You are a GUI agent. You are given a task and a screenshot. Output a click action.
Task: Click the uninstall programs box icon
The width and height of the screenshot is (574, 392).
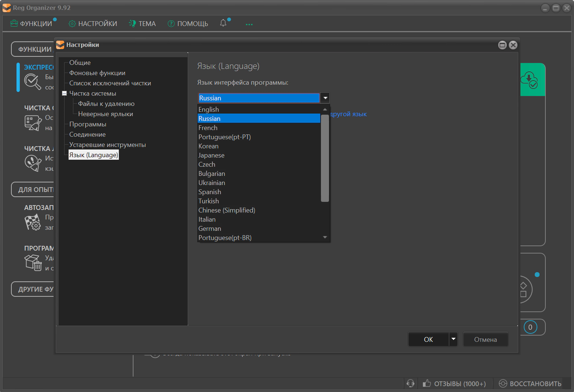click(33, 263)
